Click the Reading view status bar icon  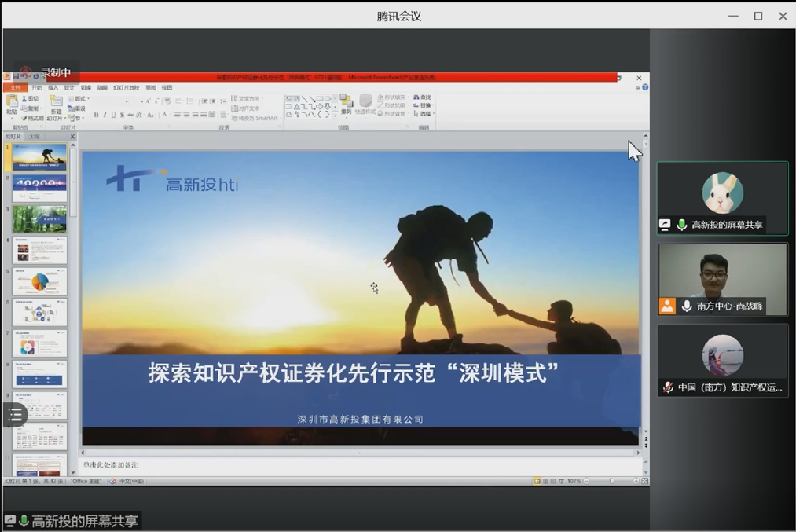553,481
